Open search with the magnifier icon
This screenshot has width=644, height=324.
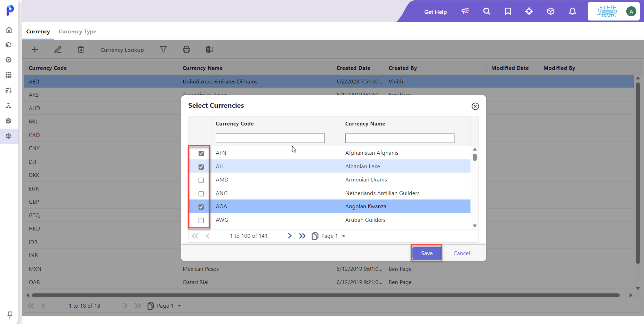click(x=487, y=11)
